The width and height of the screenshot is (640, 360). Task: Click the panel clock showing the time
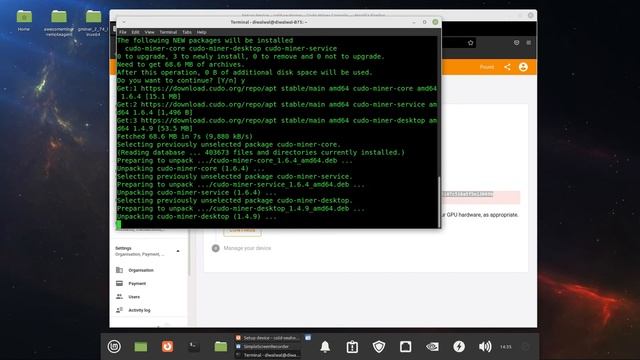506,347
